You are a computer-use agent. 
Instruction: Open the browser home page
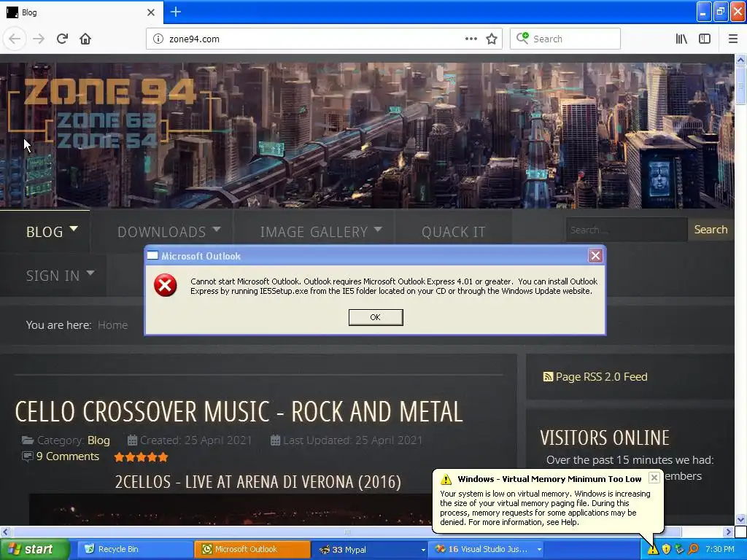(85, 39)
